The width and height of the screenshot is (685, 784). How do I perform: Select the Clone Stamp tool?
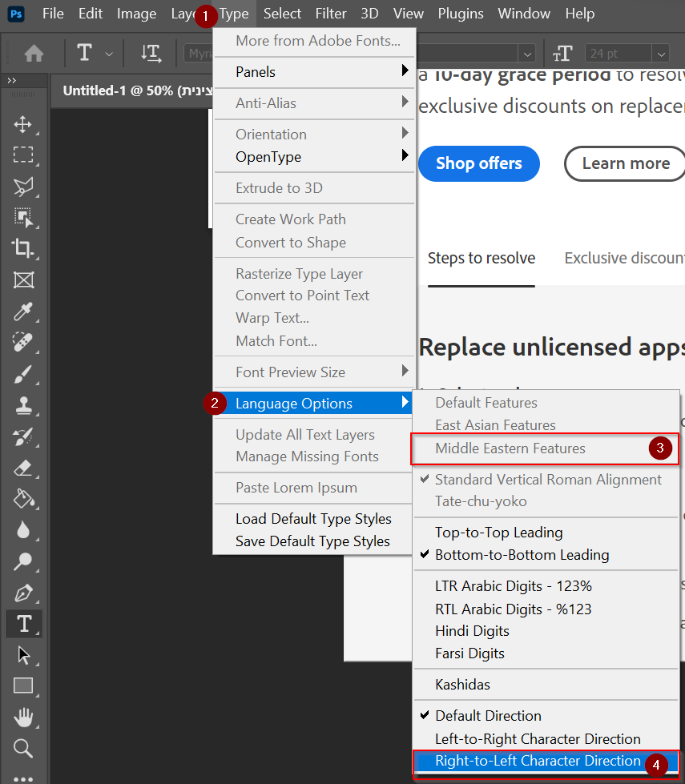23,405
